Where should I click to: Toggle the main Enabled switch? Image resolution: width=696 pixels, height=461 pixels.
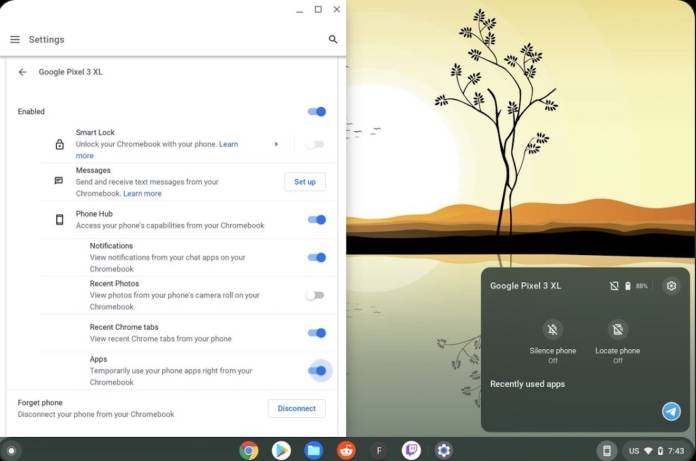(x=317, y=111)
